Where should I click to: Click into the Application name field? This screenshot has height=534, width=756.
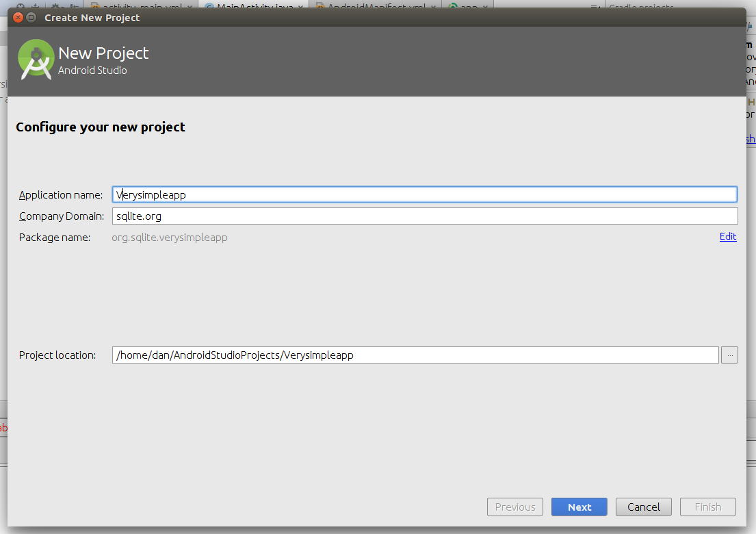[x=424, y=194]
